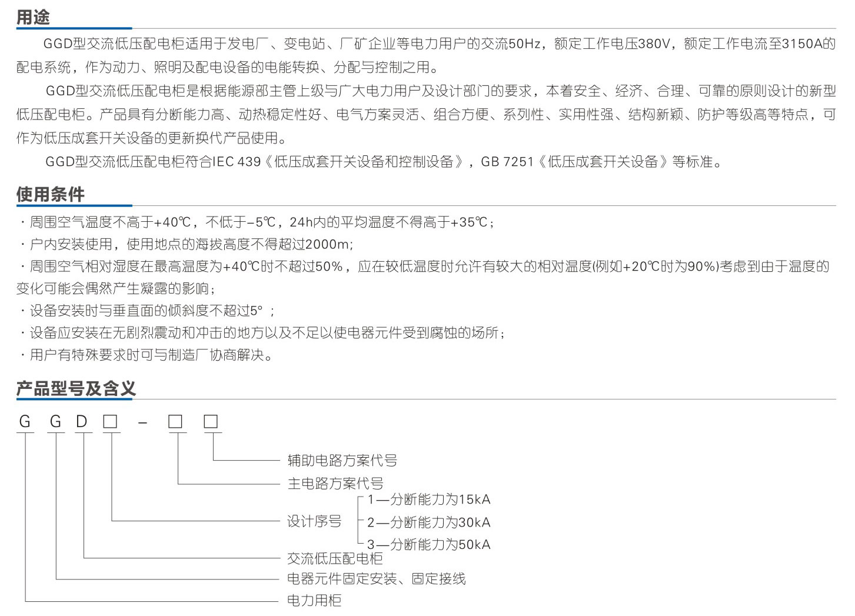Click the letter D in the model code
Screen dimensions: 855x616
pos(82,421)
